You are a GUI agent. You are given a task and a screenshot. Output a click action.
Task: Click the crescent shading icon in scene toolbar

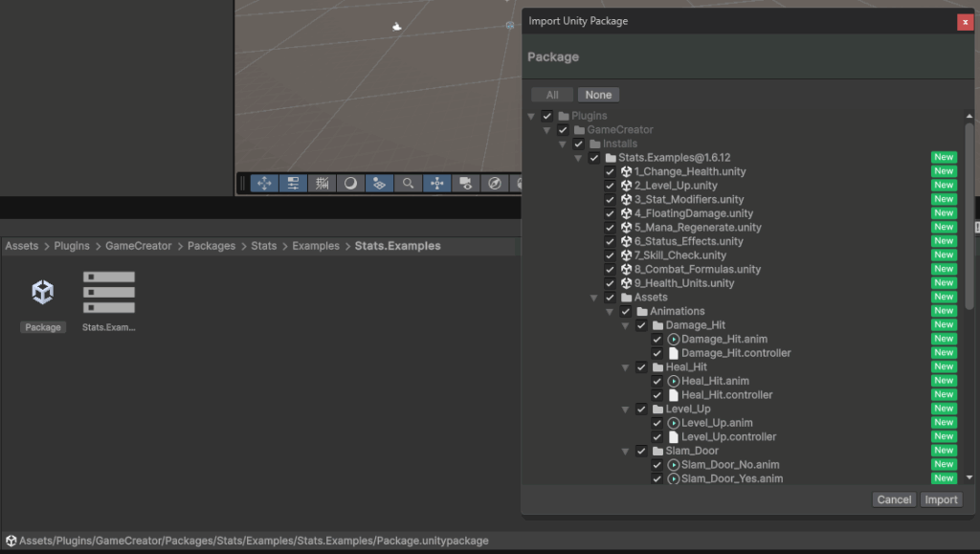click(x=350, y=183)
